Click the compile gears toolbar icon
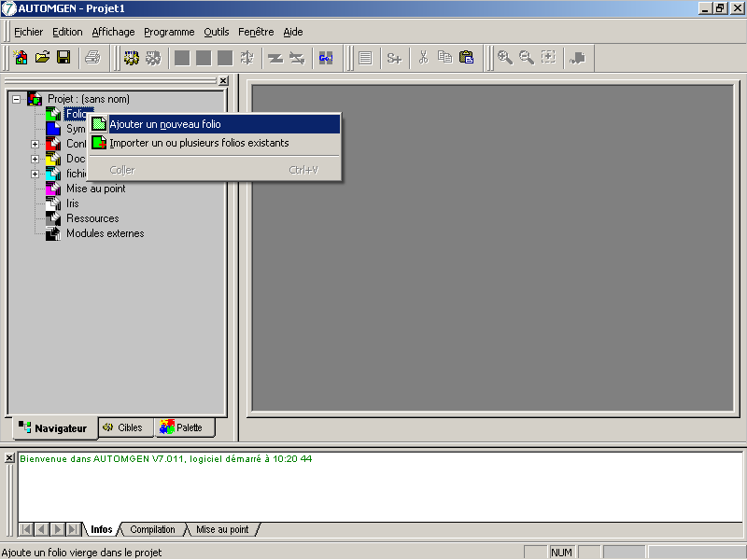This screenshot has width=747, height=560. (132, 58)
